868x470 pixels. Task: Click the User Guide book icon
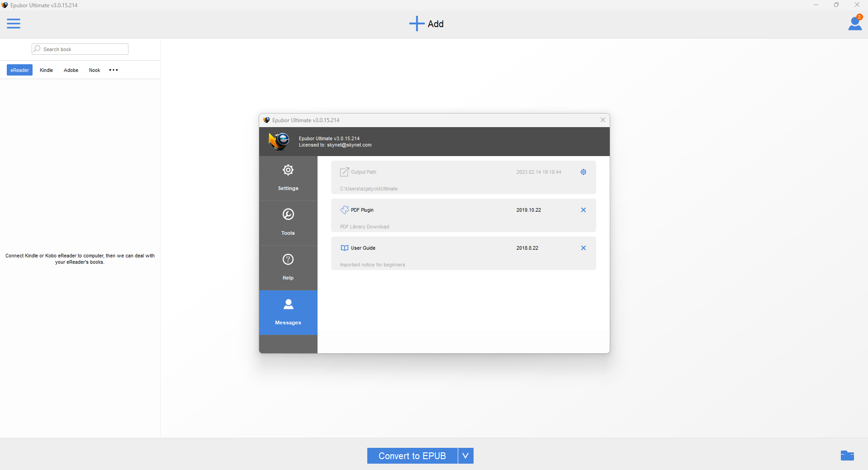click(345, 248)
